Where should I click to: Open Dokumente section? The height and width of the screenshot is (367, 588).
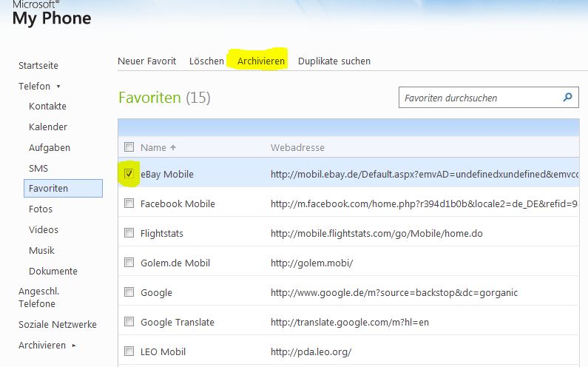53,271
